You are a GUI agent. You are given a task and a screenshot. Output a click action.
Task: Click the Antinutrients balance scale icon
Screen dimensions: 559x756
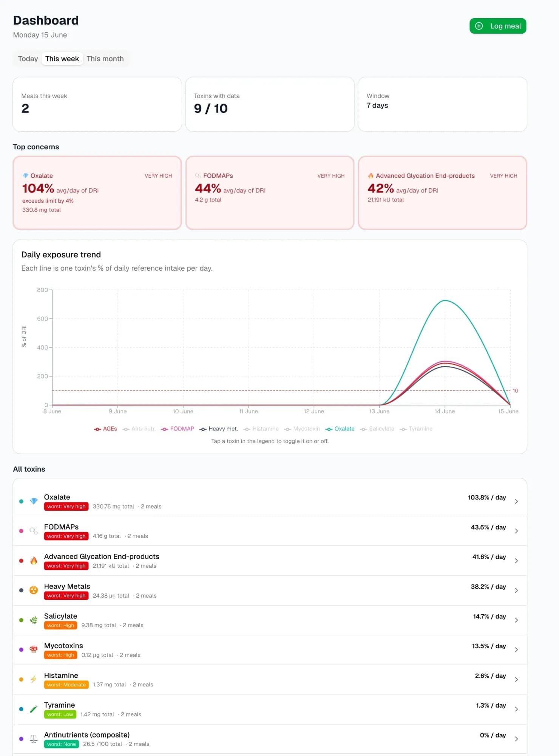(x=34, y=739)
